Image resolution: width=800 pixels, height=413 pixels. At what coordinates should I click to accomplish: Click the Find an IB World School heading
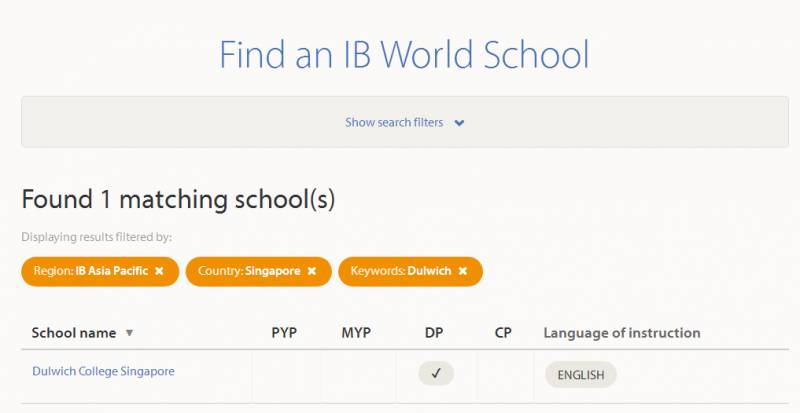404,54
